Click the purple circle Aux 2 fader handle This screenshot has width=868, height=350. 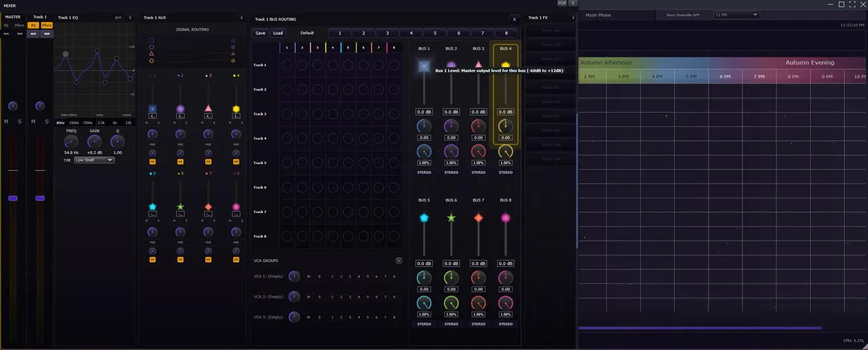point(180,109)
